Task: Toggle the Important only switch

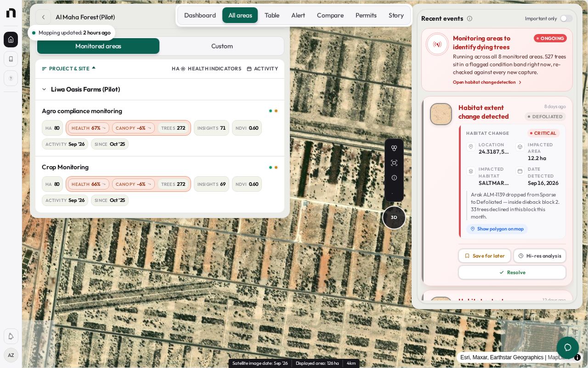Action: click(x=566, y=18)
